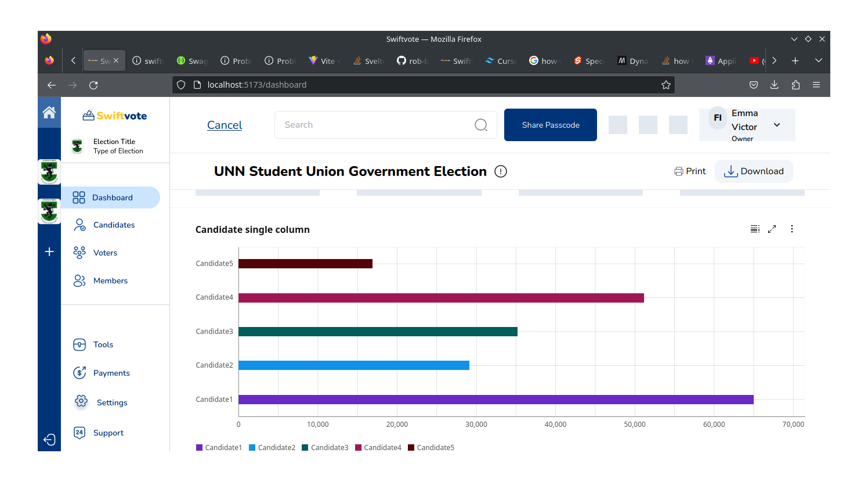Image resolution: width=868 pixels, height=496 pixels.
Task: Toggle Candidate3 series in chart legend
Action: coord(325,447)
